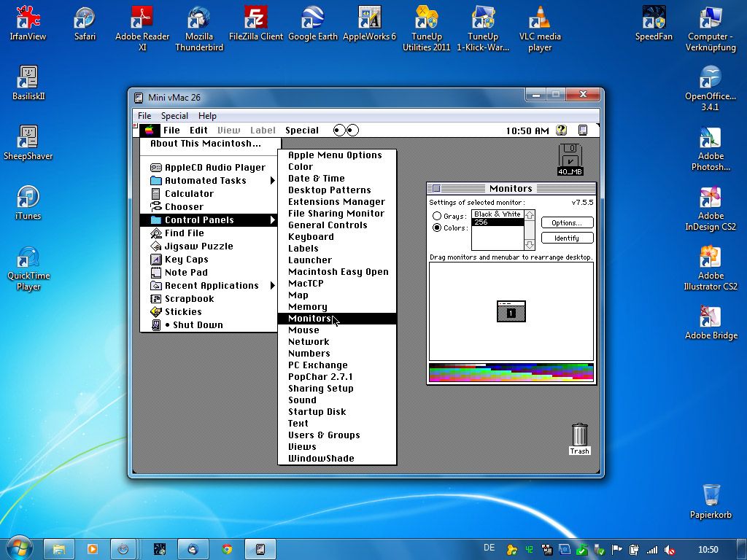Open the AppleWorks 6 shortcut
747x560 pixels.
[x=369, y=23]
